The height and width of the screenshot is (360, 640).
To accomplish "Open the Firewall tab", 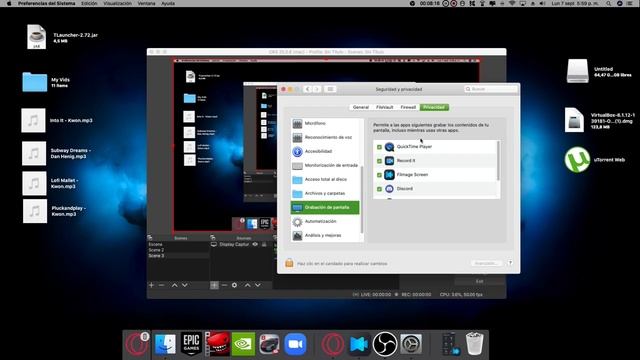I will (x=408, y=107).
